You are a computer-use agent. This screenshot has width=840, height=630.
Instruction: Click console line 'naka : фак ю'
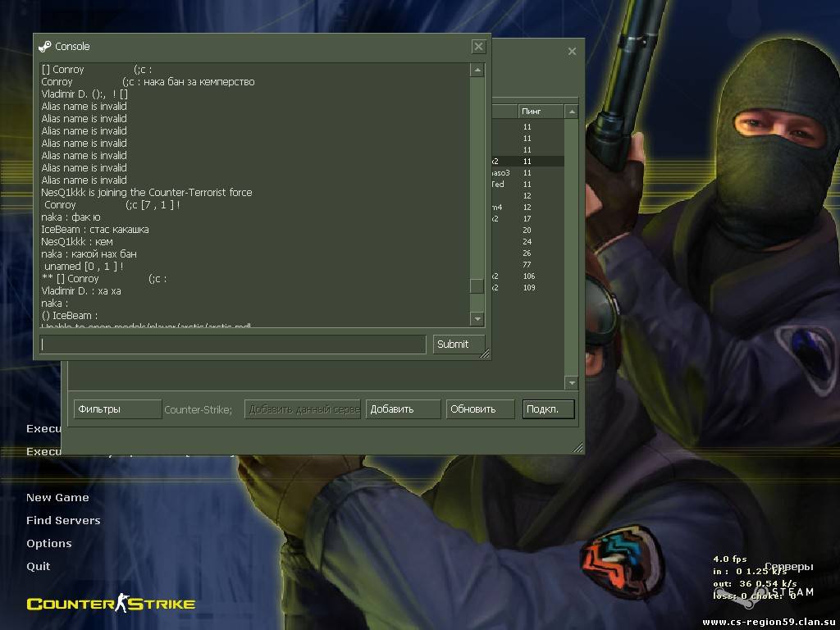click(x=71, y=217)
